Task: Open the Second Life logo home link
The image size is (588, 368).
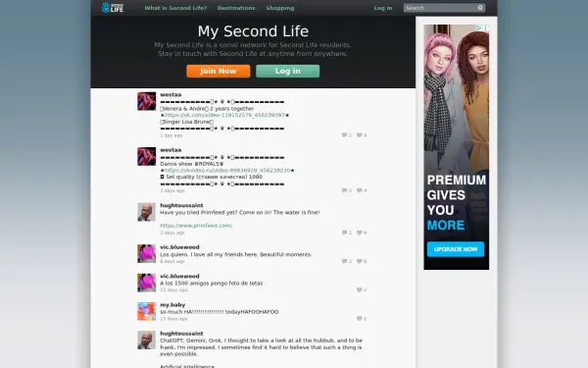Action: point(113,7)
